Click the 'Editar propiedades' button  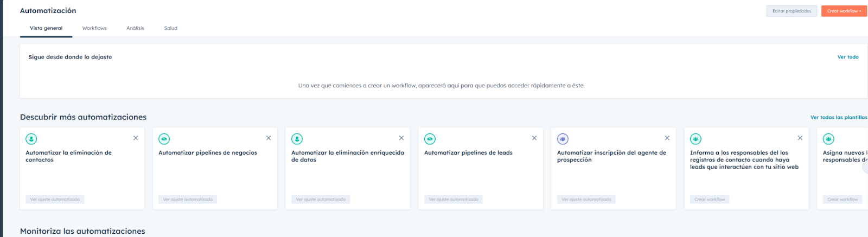(792, 11)
